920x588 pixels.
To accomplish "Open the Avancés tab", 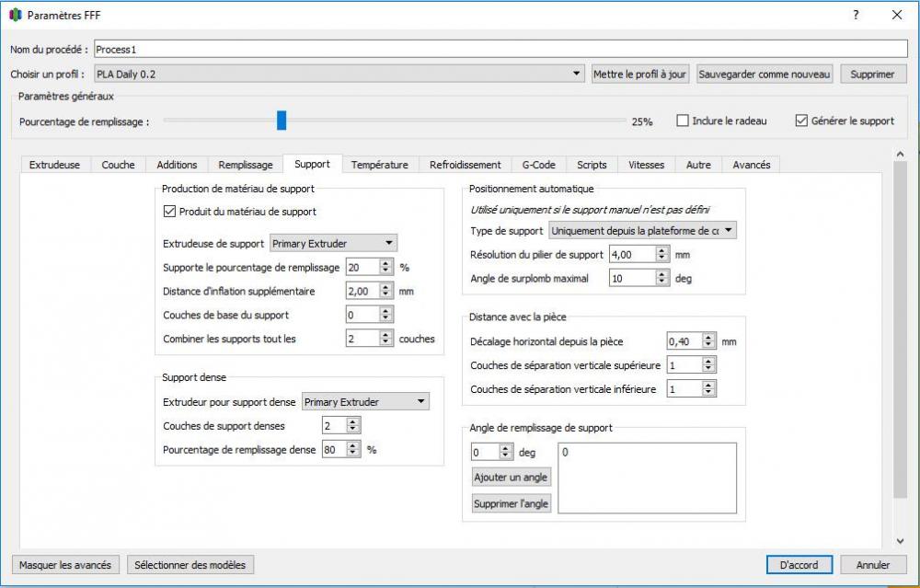I will tap(751, 165).
